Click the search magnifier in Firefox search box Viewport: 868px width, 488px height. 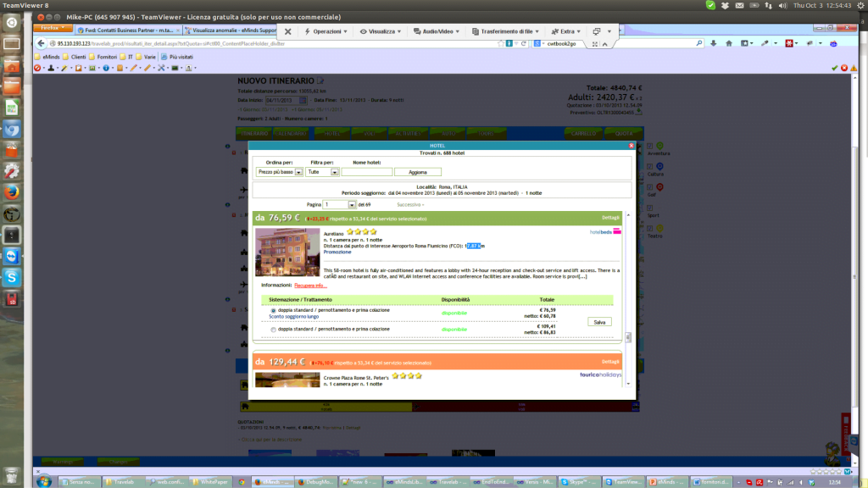pos(699,43)
